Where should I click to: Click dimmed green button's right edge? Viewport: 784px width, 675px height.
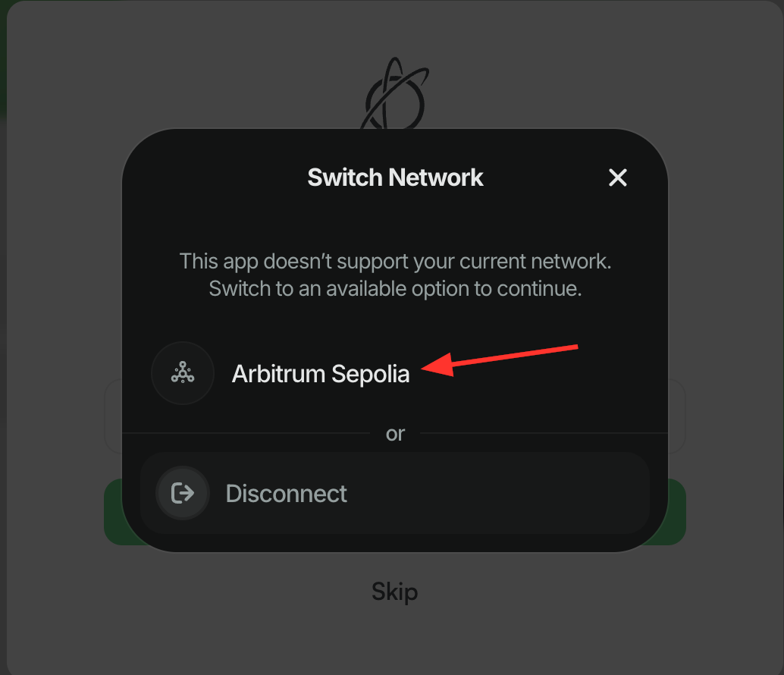click(676, 512)
